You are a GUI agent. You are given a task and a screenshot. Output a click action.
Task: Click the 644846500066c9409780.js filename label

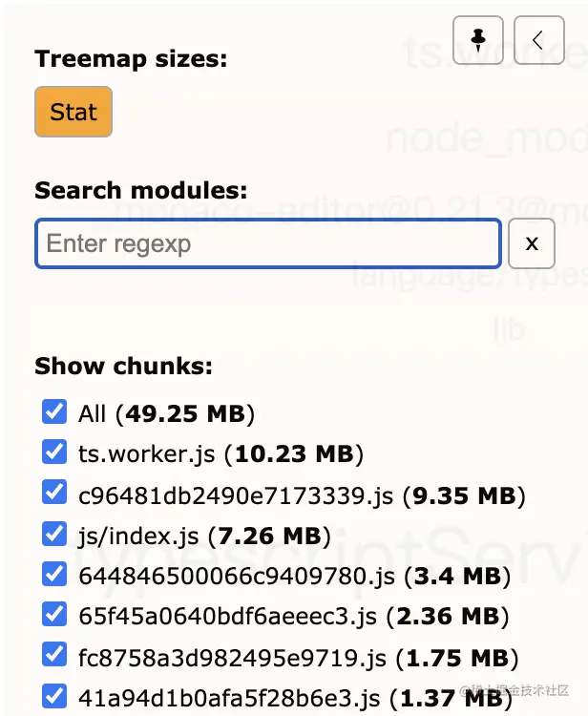coord(236,576)
